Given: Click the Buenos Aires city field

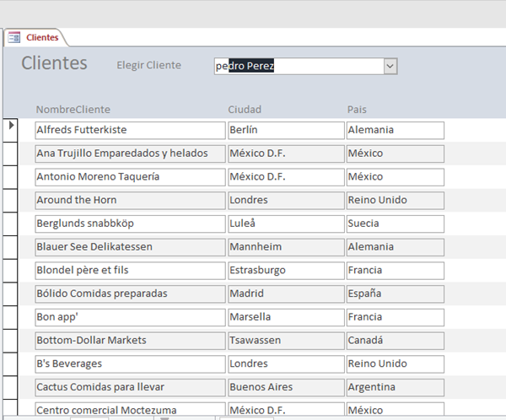Looking at the screenshot, I should (x=285, y=387).
